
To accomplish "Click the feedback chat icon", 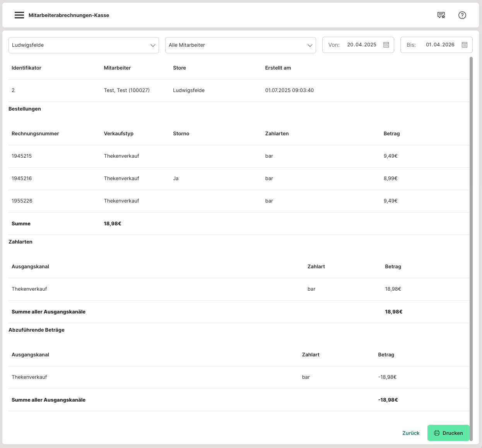I will point(441,15).
